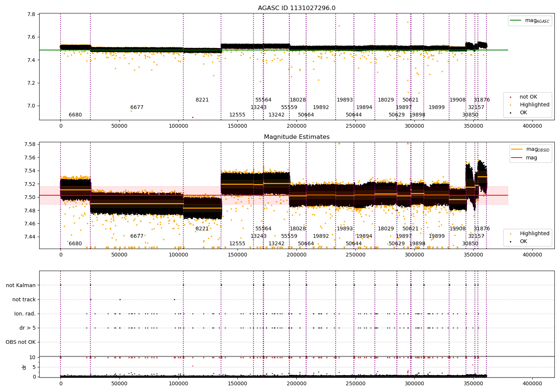
Task: Click OBSID label 50664 in middle plot
Action: tap(306, 244)
